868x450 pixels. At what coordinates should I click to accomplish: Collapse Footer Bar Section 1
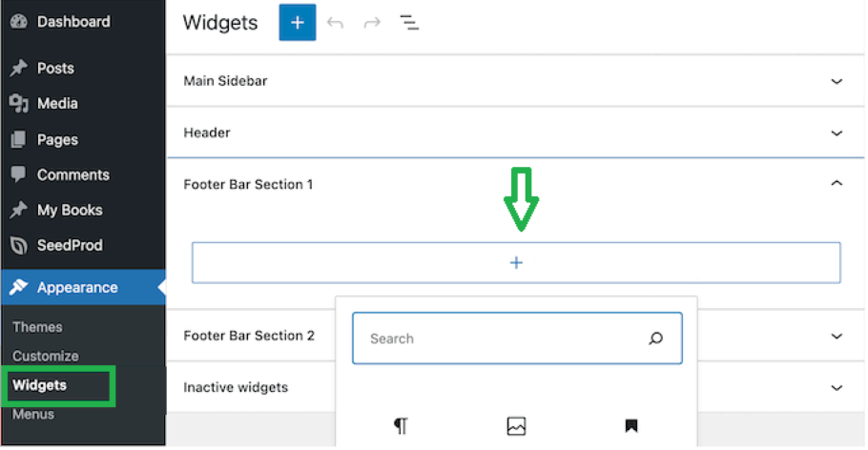pyautogui.click(x=837, y=184)
